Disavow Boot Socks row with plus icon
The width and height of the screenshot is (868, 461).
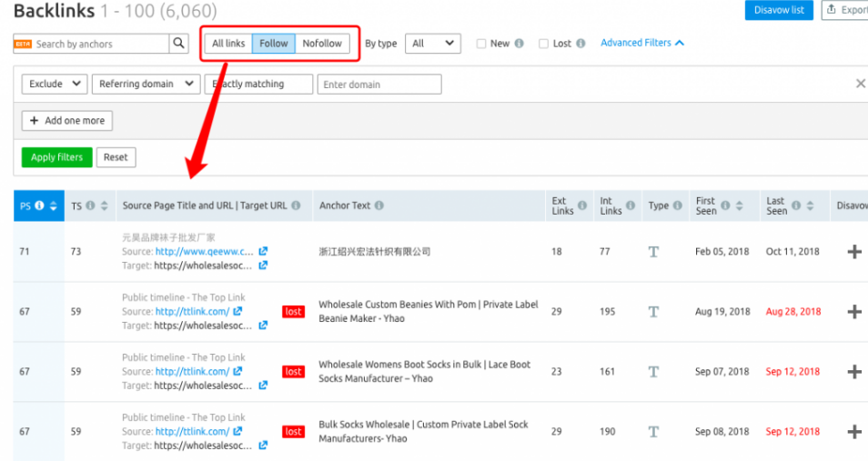click(x=854, y=371)
